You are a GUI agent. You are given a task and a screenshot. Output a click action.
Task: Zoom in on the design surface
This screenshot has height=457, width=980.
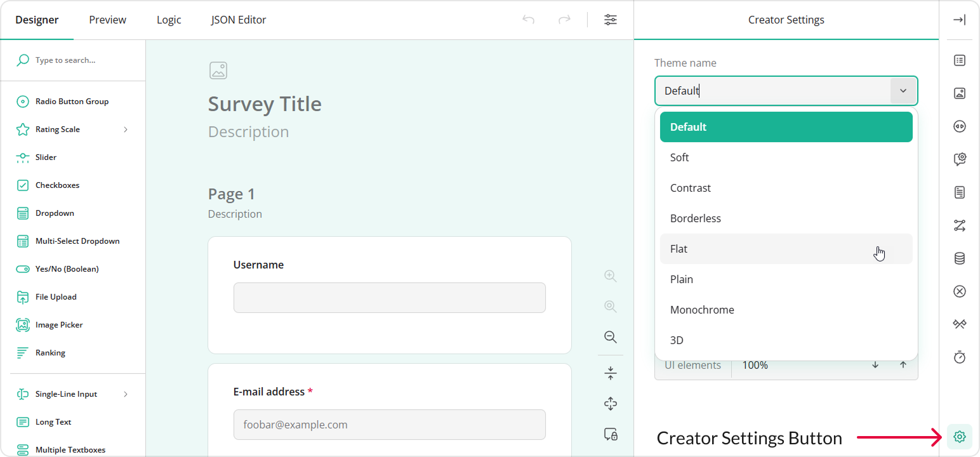coord(611,276)
